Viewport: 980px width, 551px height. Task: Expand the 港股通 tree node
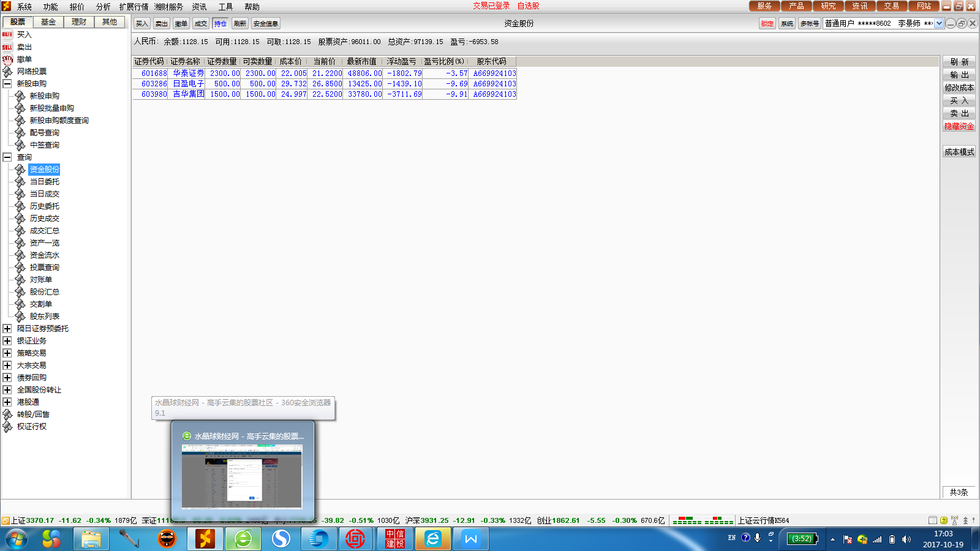7,402
